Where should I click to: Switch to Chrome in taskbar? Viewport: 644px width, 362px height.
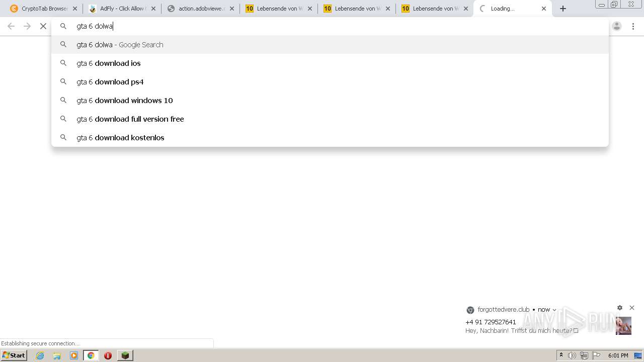pyautogui.click(x=91, y=355)
